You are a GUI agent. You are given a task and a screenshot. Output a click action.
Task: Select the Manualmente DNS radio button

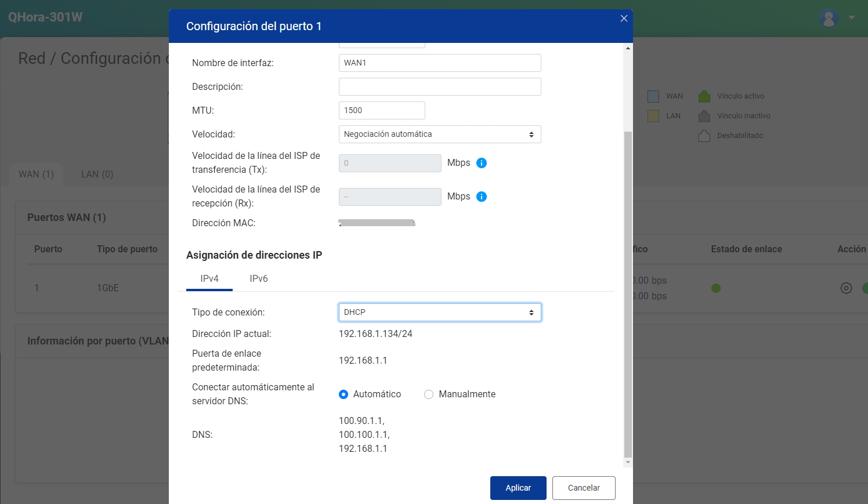[429, 394]
